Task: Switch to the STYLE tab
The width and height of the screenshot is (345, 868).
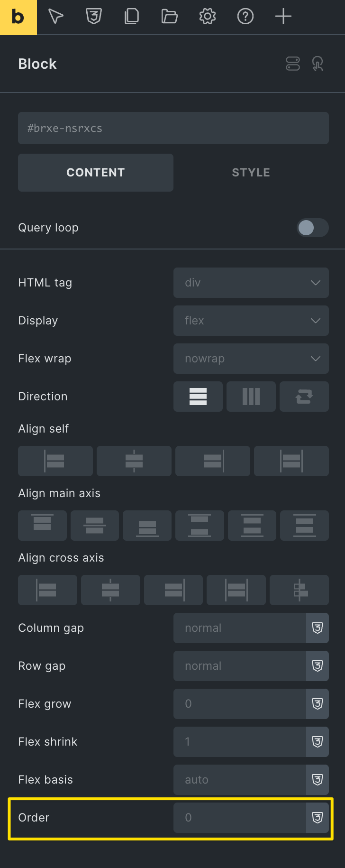Action: [251, 173]
